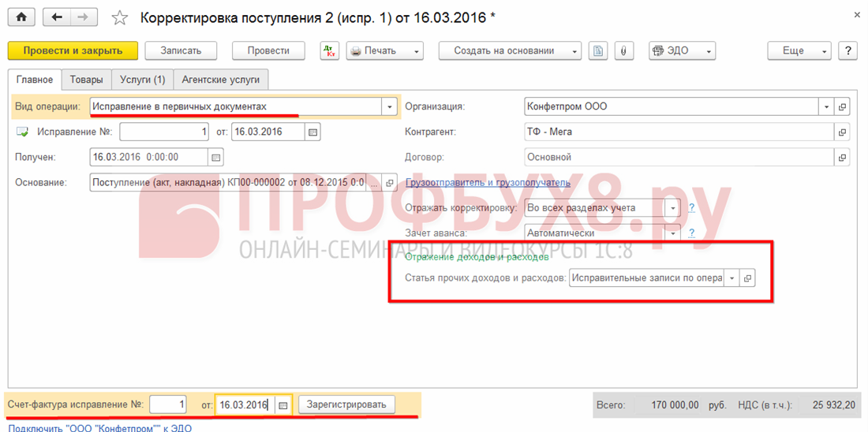The width and height of the screenshot is (868, 432).
Task: Follow the Грузоотправитель и грузополучатель link
Action: (x=488, y=183)
